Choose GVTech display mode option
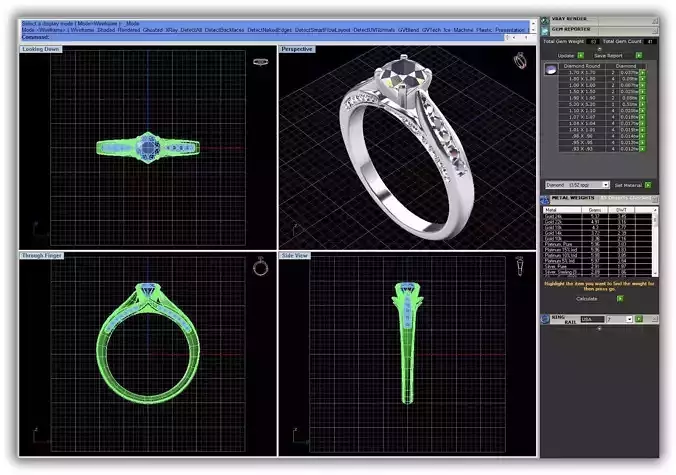Image resolution: width=676 pixels, height=475 pixels. (432, 30)
